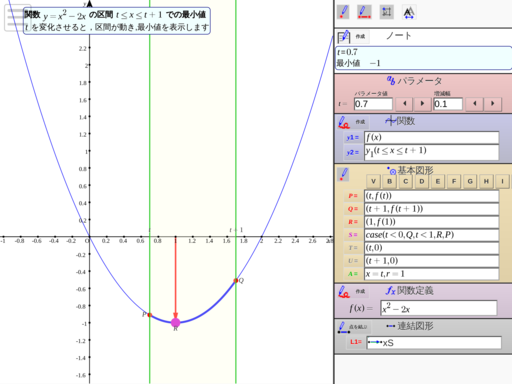The width and height of the screenshot is (512, 384).
Task: Decrease parameter t with left arrow
Action: pos(405,104)
